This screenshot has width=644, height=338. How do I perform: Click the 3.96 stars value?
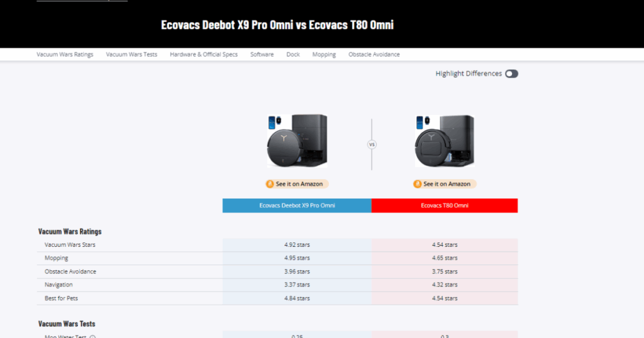pos(297,271)
